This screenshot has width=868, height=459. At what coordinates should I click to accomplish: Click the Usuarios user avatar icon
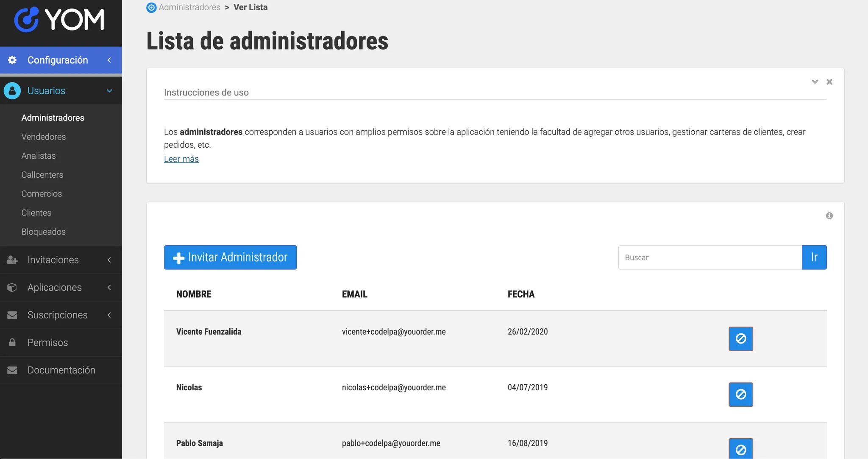[x=12, y=91]
